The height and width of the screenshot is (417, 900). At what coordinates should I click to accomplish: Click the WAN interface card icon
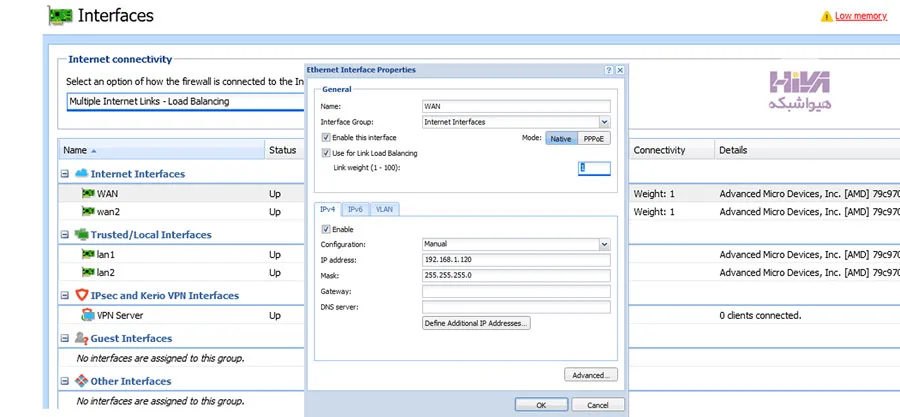pos(88,193)
